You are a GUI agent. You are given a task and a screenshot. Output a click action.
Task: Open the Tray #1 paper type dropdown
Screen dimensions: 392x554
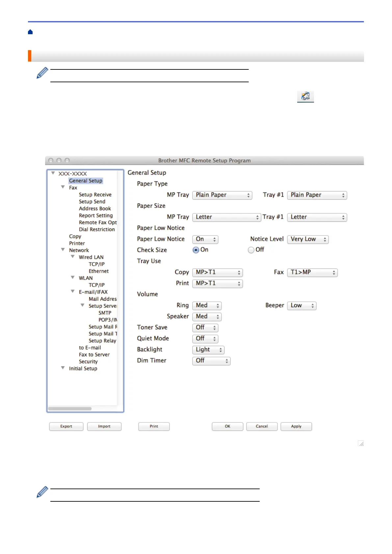(317, 195)
